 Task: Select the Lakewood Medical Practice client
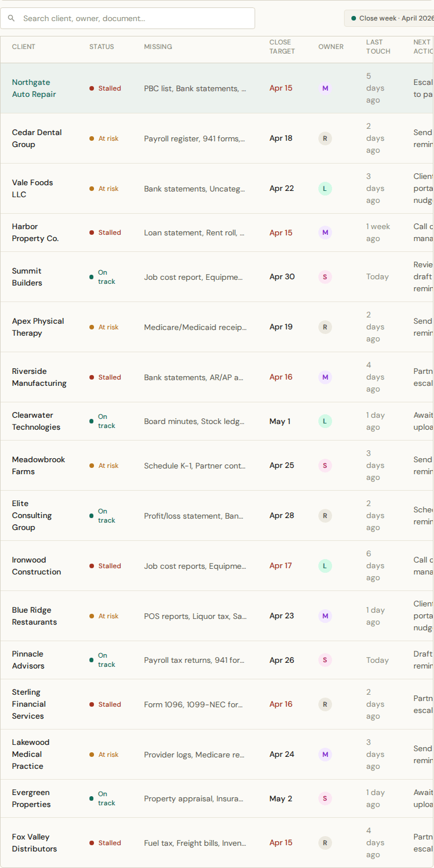31,755
